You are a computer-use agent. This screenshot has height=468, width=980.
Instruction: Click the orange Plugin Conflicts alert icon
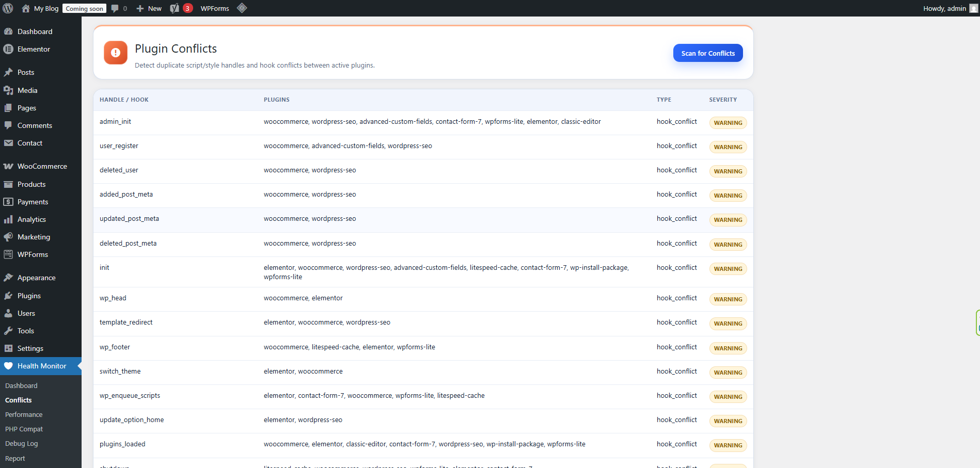[x=115, y=53]
